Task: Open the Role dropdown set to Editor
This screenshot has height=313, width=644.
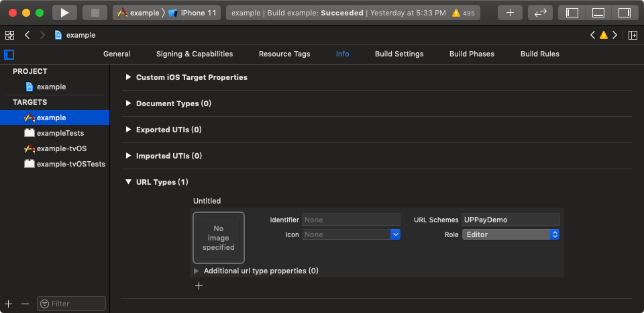Action: [511, 234]
